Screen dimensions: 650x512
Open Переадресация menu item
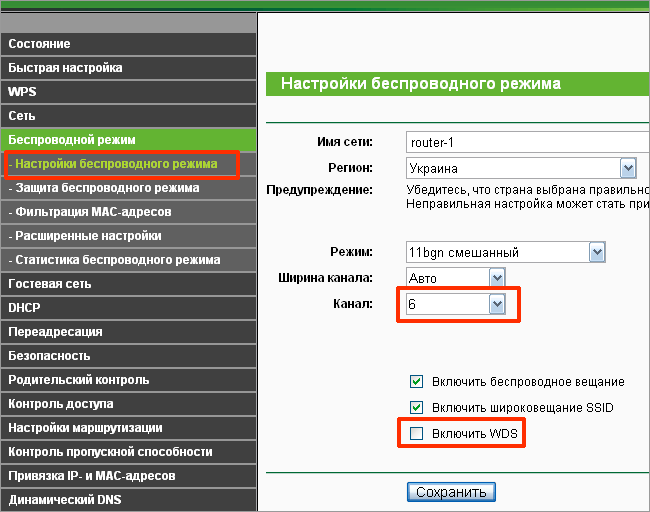coord(128,332)
